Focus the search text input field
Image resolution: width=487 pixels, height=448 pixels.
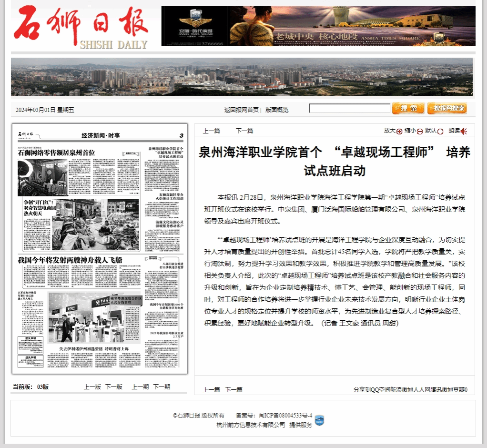349,109
